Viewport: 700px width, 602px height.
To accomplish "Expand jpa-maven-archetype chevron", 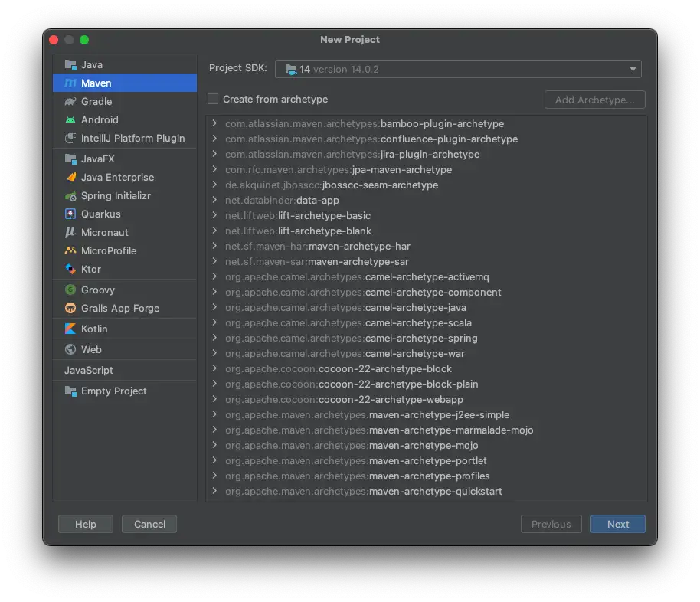I will point(214,169).
